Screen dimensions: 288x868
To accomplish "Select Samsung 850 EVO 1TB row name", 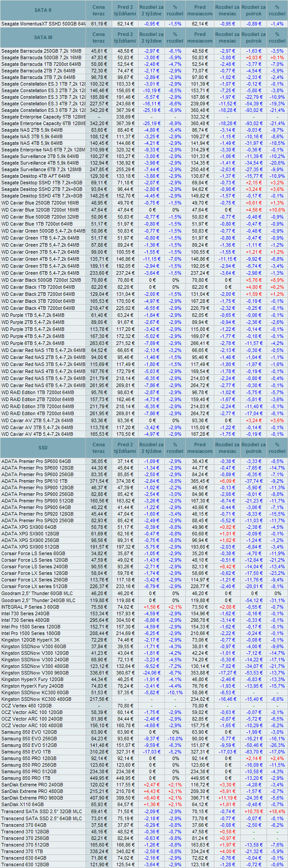I will pyautogui.click(x=27, y=752).
